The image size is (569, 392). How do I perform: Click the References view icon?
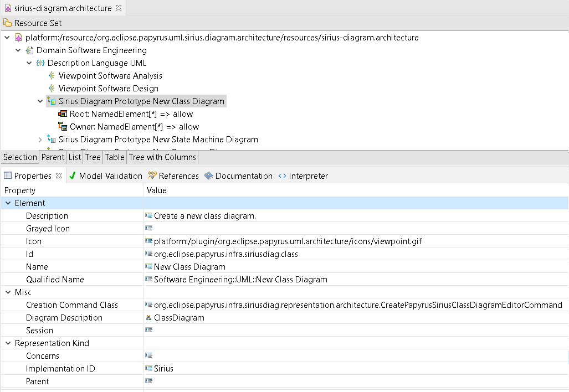(152, 176)
